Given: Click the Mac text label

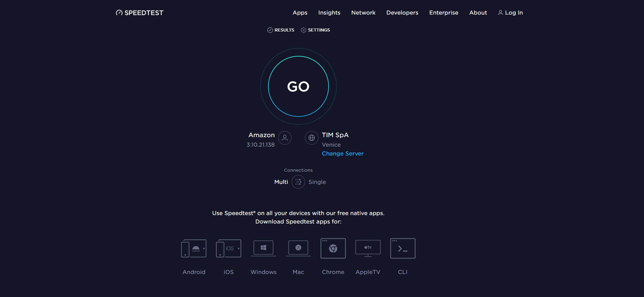Looking at the screenshot, I should 298,272.
